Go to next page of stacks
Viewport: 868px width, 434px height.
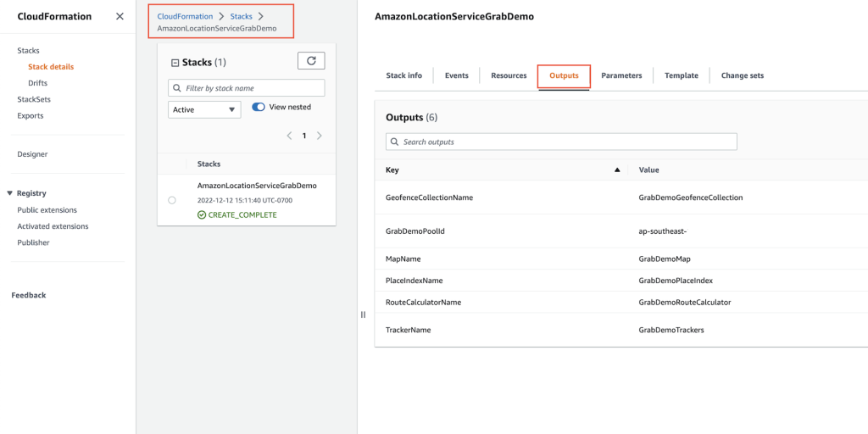coord(320,136)
